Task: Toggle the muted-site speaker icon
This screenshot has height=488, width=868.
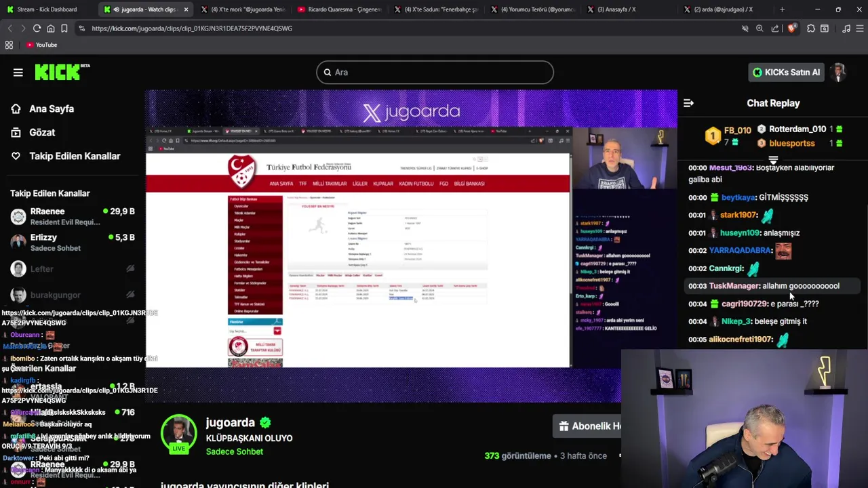Action: 745,28
